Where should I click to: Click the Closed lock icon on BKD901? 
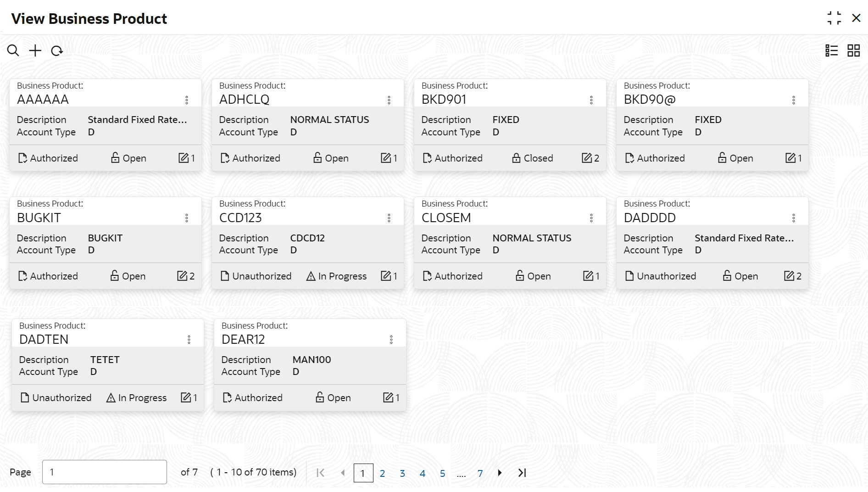pyautogui.click(x=516, y=158)
